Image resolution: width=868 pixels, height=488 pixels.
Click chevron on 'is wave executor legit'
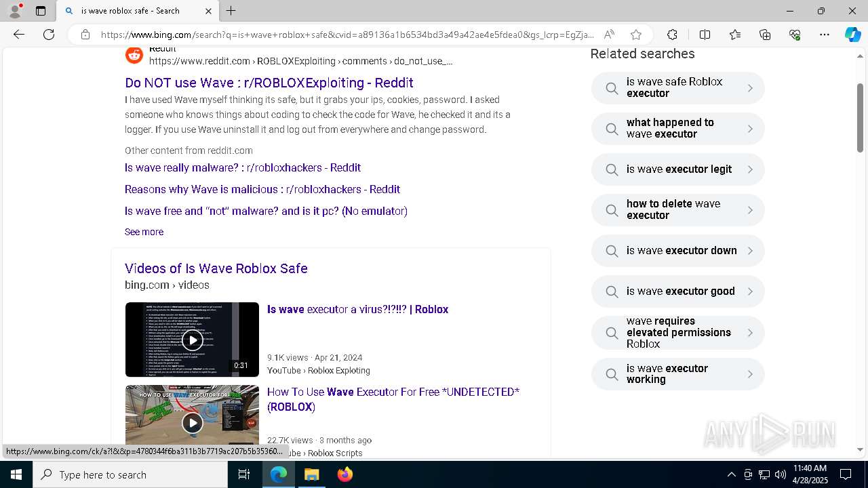pyautogui.click(x=750, y=169)
